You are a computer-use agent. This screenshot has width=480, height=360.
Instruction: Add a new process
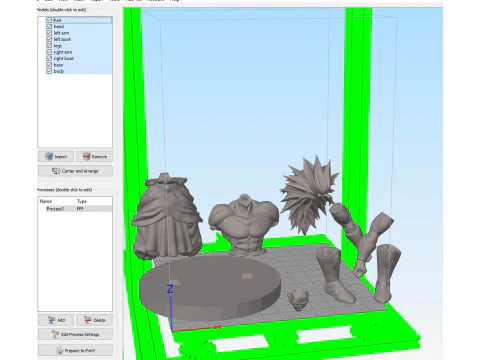click(56, 320)
